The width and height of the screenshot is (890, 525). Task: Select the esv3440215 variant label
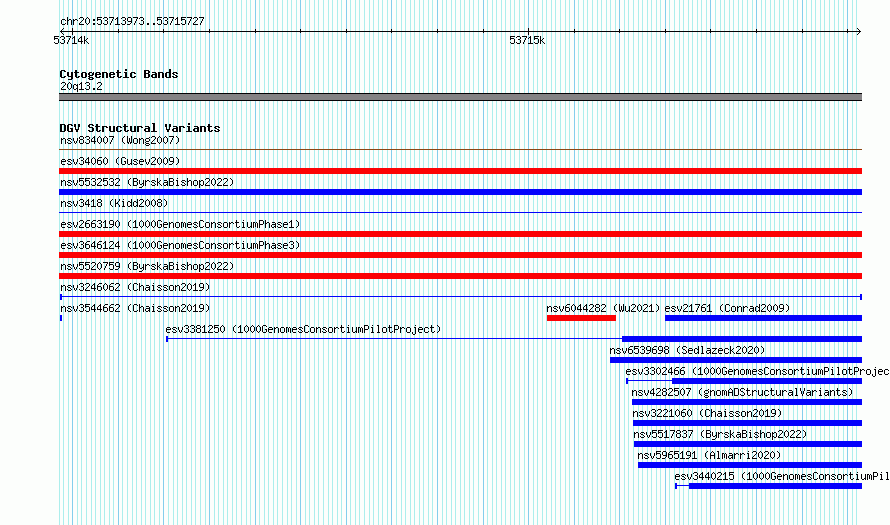(x=782, y=476)
